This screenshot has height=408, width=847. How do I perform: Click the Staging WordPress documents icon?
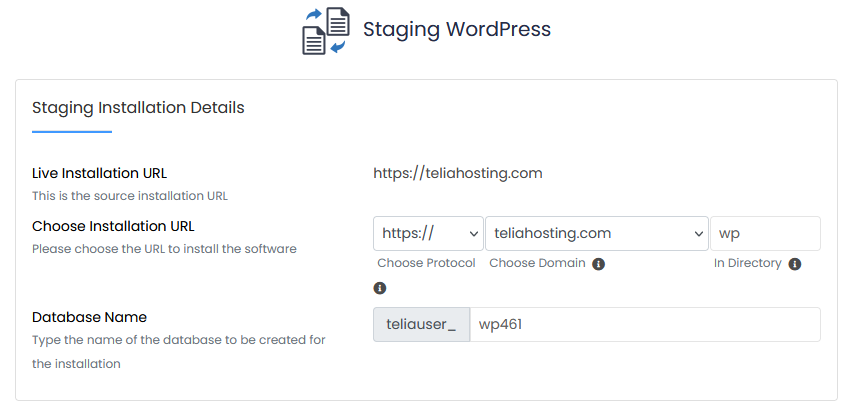point(325,30)
